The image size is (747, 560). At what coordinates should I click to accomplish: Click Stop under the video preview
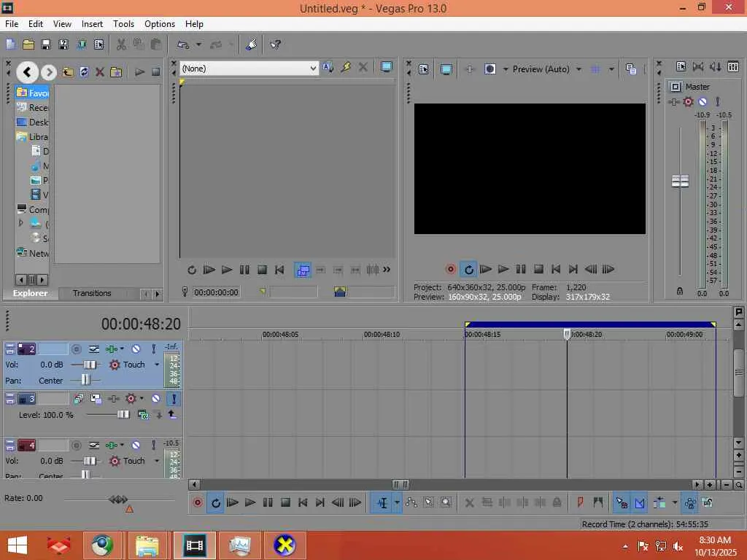pos(538,270)
